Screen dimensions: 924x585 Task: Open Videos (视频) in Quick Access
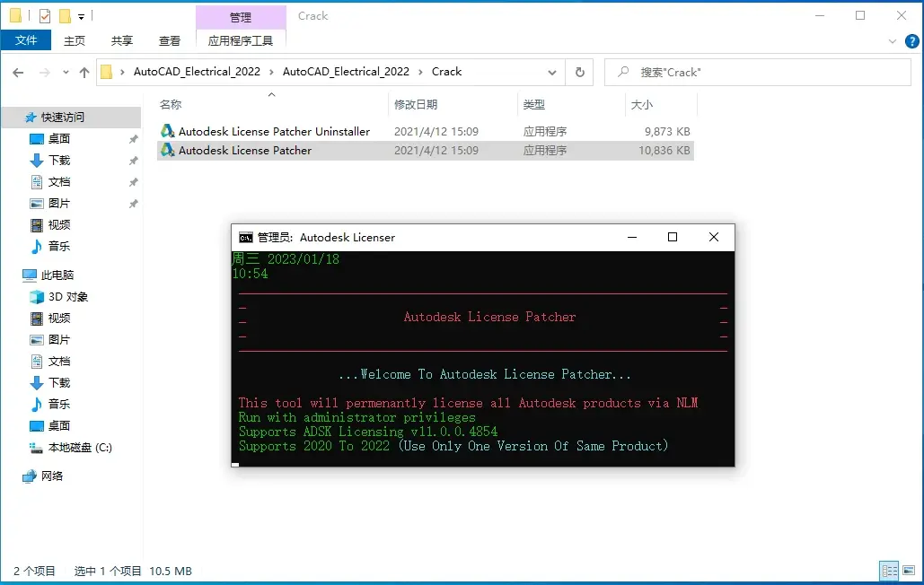(59, 225)
